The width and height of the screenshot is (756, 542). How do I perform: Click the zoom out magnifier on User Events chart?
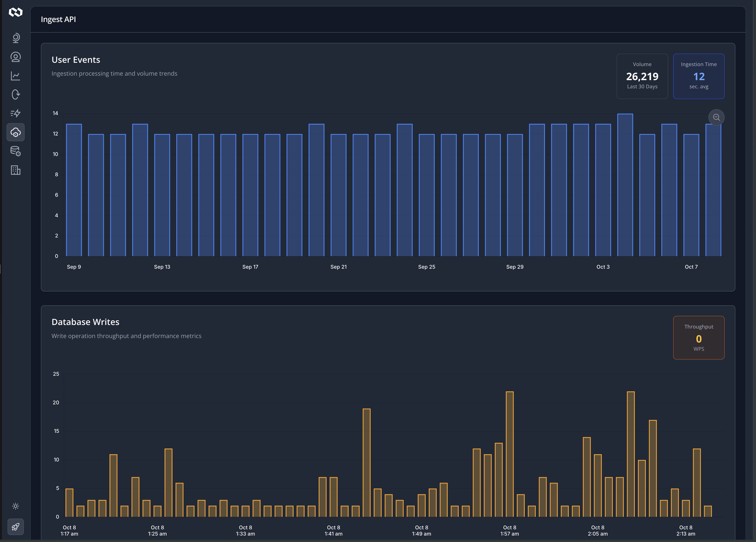point(716,117)
